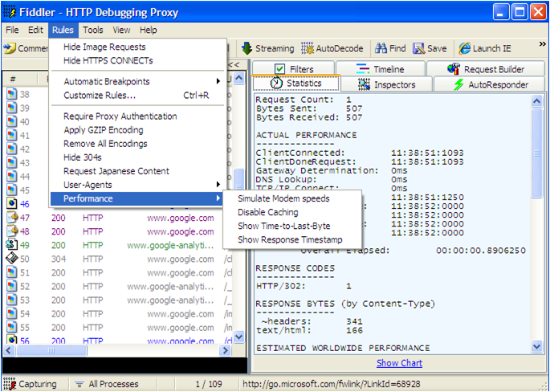Click the Streaming green arrow icon

(x=247, y=48)
